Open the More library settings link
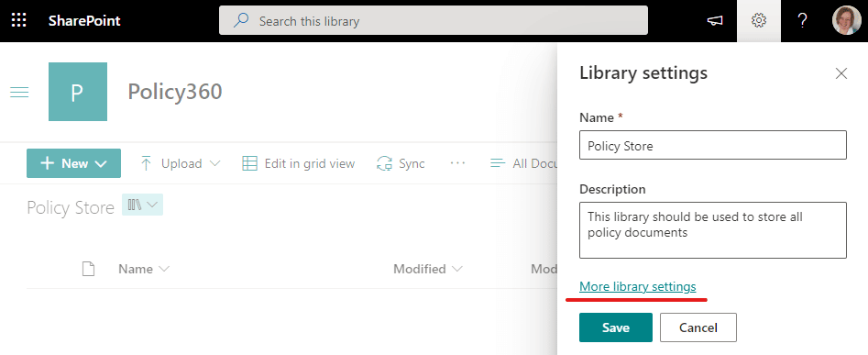 pos(638,286)
